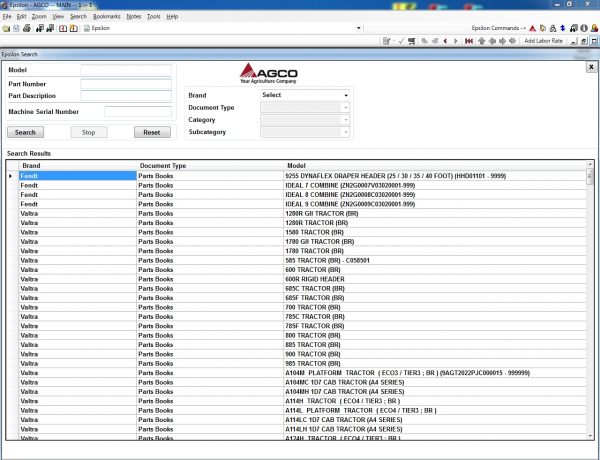
Task: Click the red skip-to-first icon
Action: coord(469,41)
